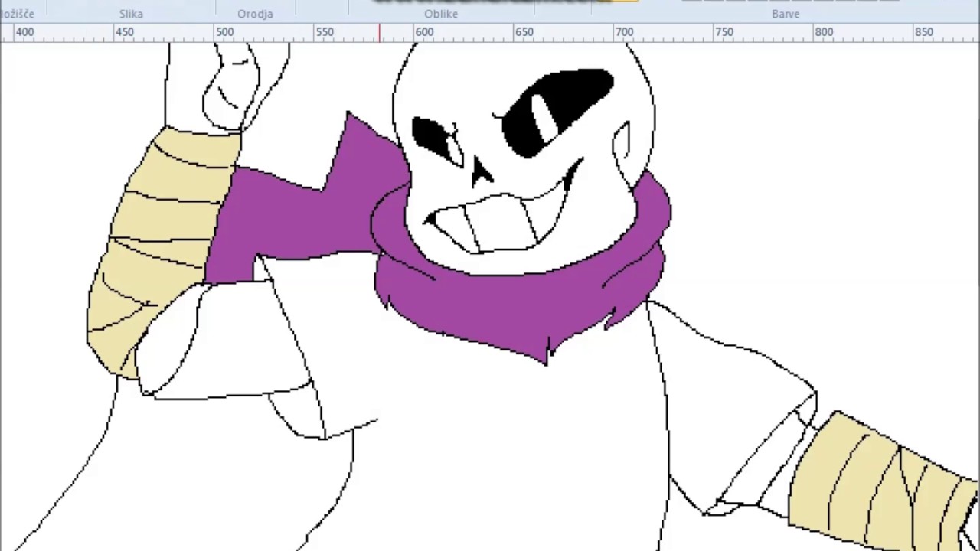980x551 pixels.
Task: Click the 800 mark on the horizontal ruler
Action: point(824,32)
